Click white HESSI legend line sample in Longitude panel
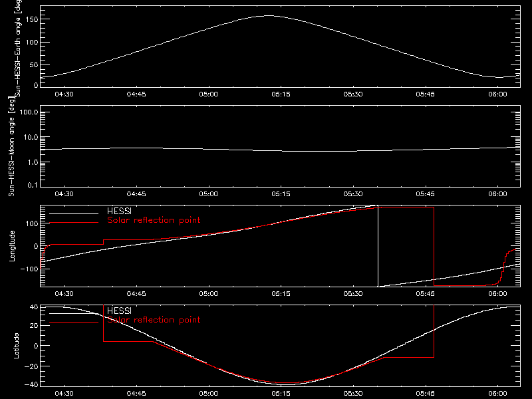 pos(74,213)
